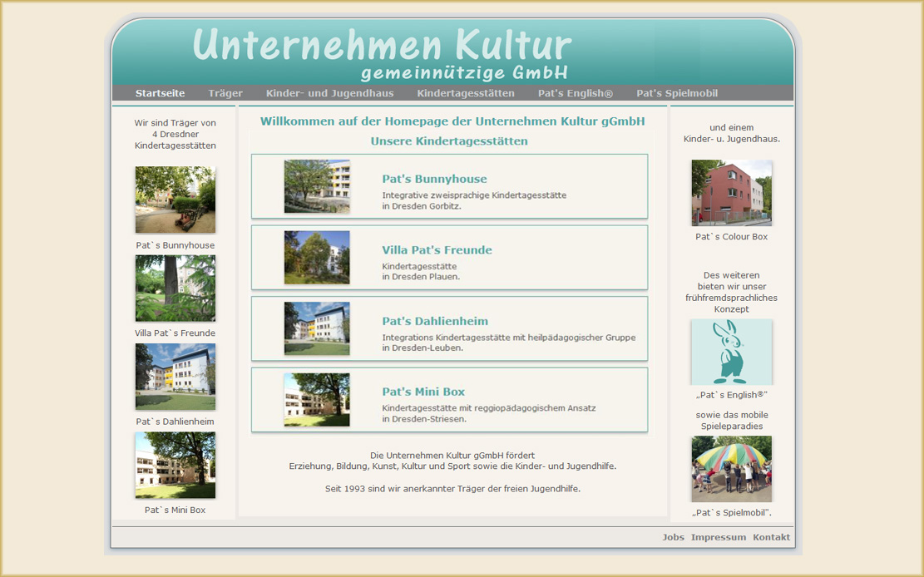Click 'Kindertagesstätte mit reggiopädagogischem Ansatz' text

tap(489, 408)
